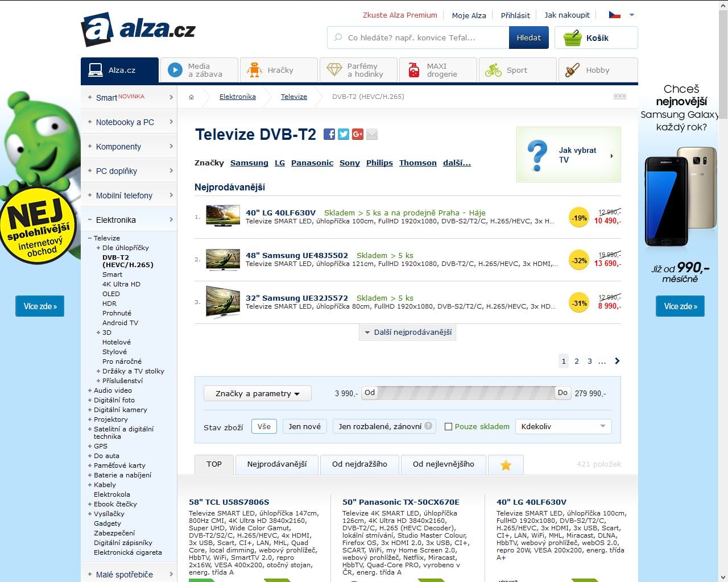Click help icon next to Jen rozbalené
This screenshot has height=582, width=728.
pos(428,426)
